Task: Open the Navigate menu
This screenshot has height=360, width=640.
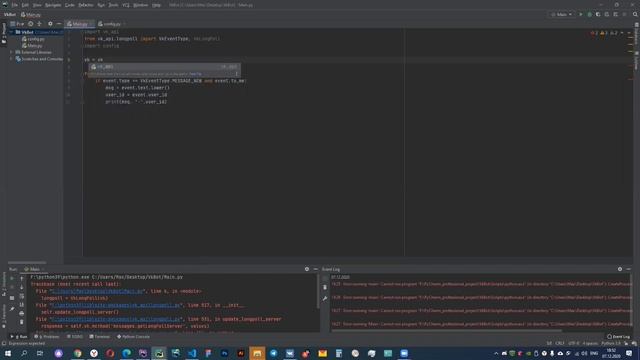Action: (53, 5)
